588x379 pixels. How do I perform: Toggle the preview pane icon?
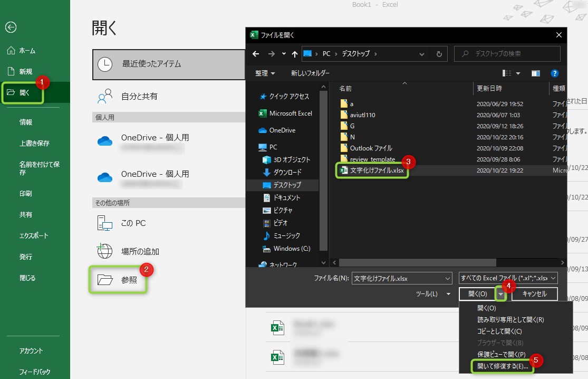tap(535, 73)
